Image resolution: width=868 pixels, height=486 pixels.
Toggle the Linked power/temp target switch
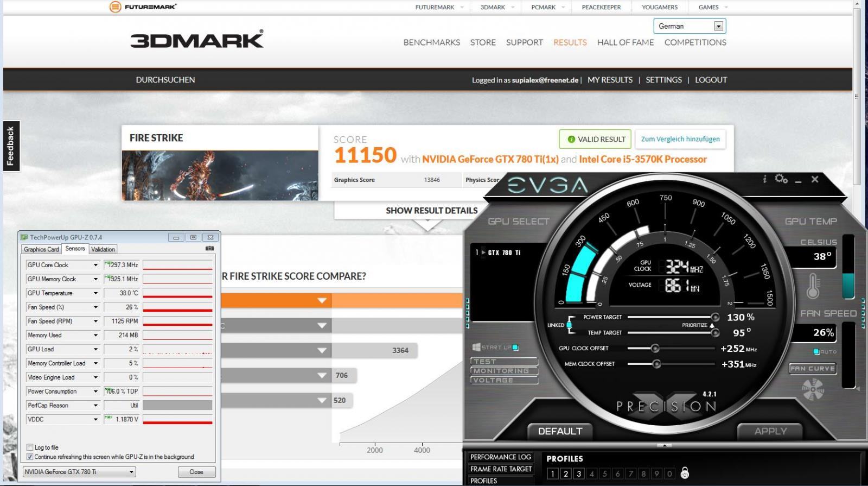[569, 325]
